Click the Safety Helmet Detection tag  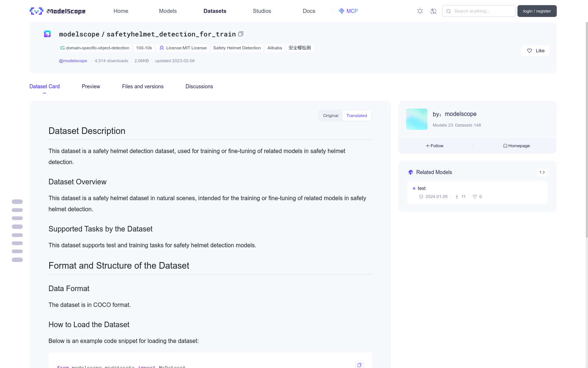click(237, 48)
